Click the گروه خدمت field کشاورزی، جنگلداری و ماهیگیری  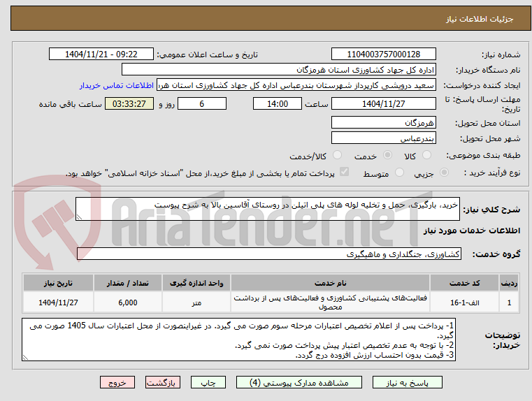269,254
